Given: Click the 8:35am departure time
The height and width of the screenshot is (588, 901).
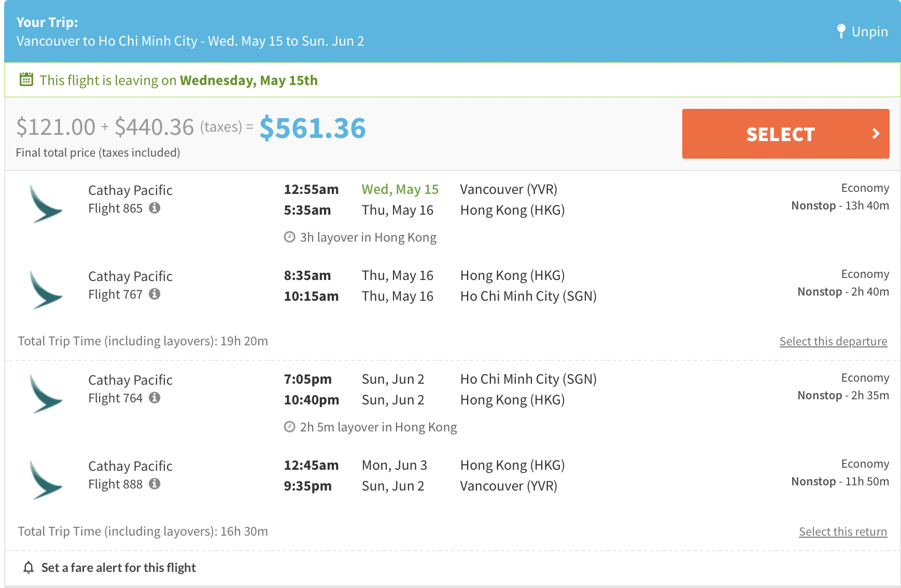Looking at the screenshot, I should (307, 275).
